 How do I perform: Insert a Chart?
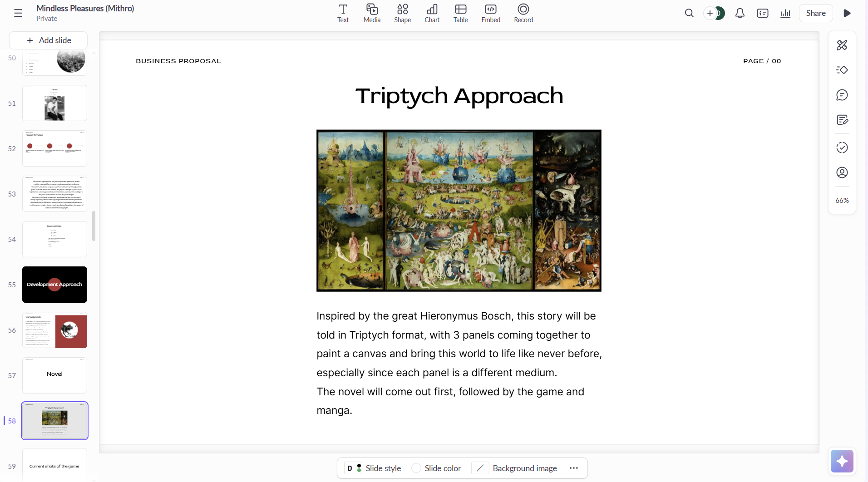[x=432, y=13]
